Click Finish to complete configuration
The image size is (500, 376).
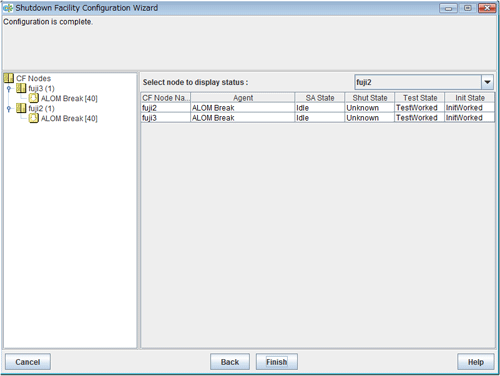pos(277,362)
